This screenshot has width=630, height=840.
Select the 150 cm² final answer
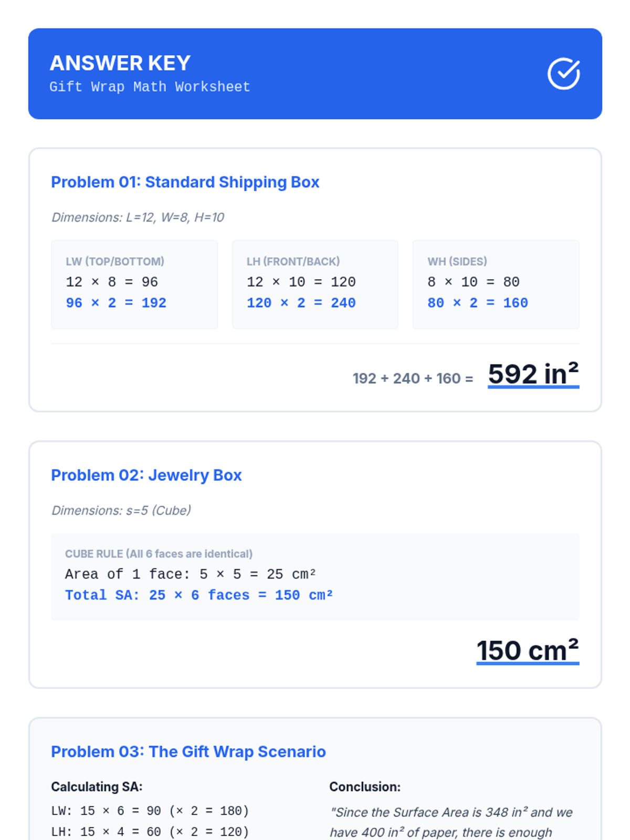527,651
